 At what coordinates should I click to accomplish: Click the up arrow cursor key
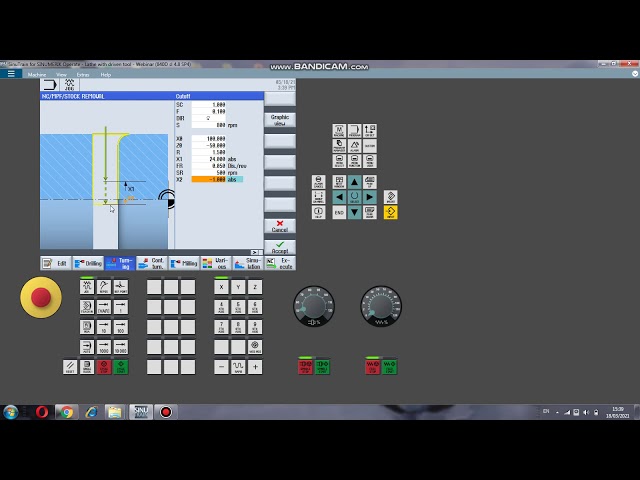354,182
